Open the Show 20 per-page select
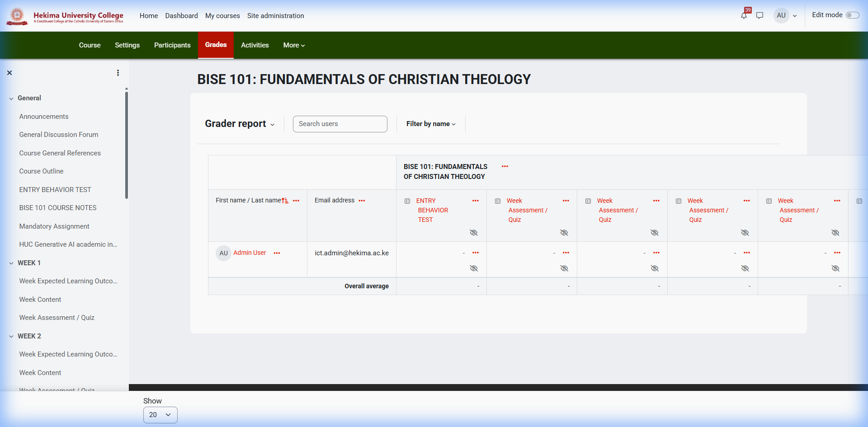 click(160, 415)
